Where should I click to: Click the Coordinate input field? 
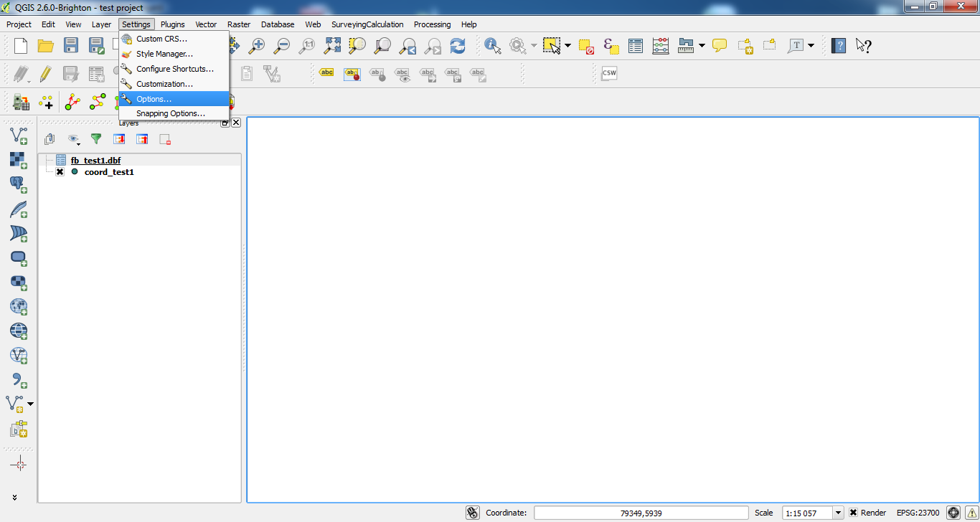click(x=643, y=513)
